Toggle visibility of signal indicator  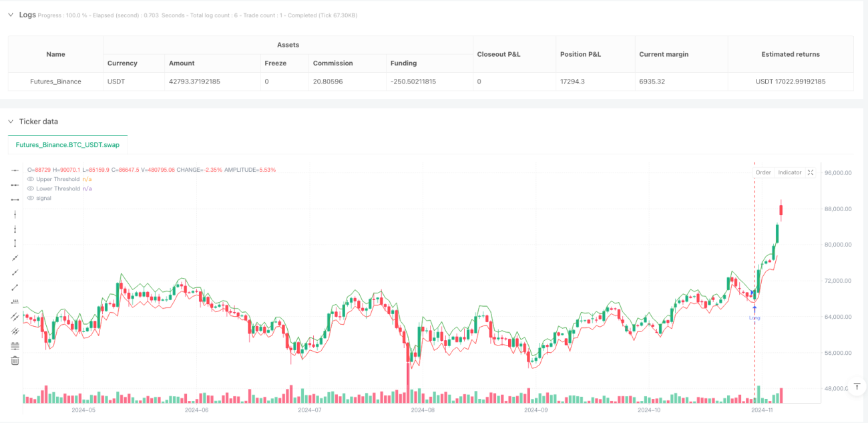coord(30,198)
